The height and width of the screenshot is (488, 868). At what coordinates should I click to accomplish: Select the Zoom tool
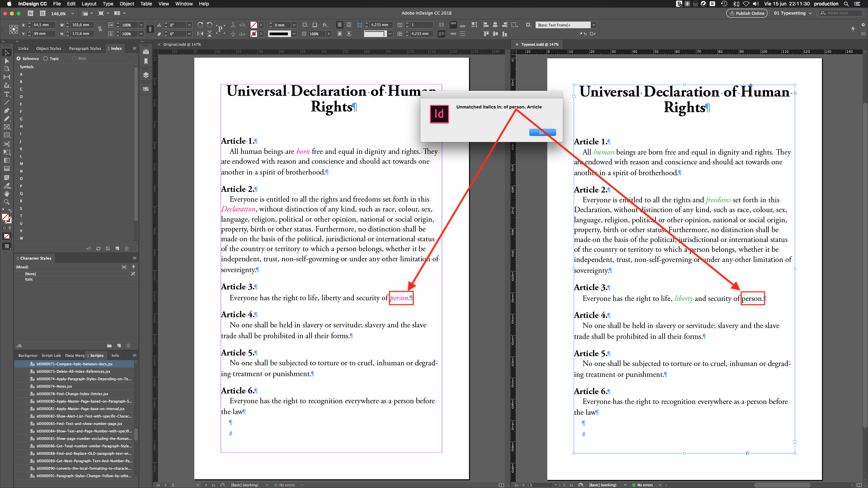tap(6, 202)
